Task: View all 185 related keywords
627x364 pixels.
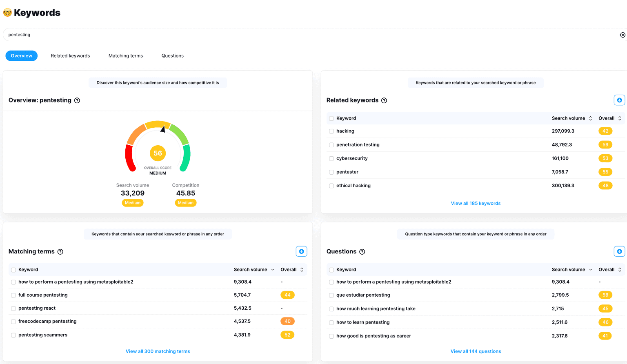Action: point(476,203)
